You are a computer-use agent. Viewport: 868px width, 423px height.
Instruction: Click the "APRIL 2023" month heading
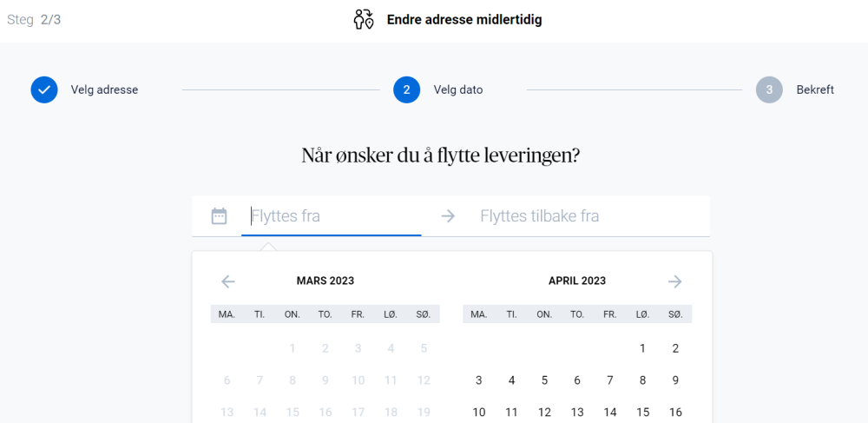(x=577, y=281)
